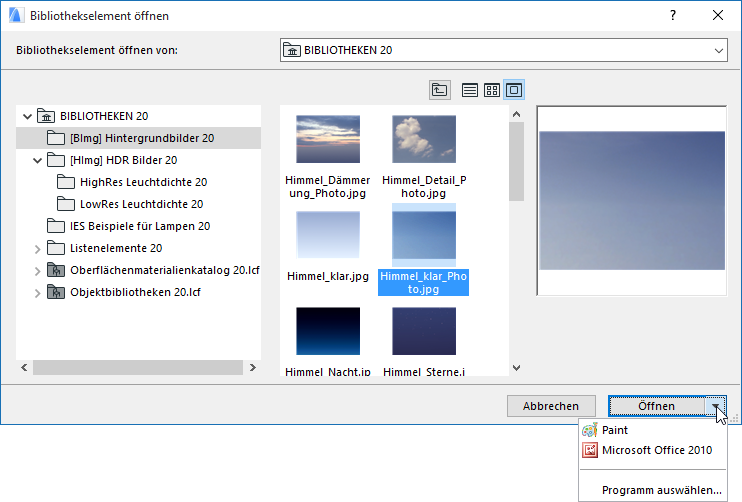
Task: Select the Oberflächenmaterialienkatalog 20.lcf tree label
Action: tap(165, 270)
